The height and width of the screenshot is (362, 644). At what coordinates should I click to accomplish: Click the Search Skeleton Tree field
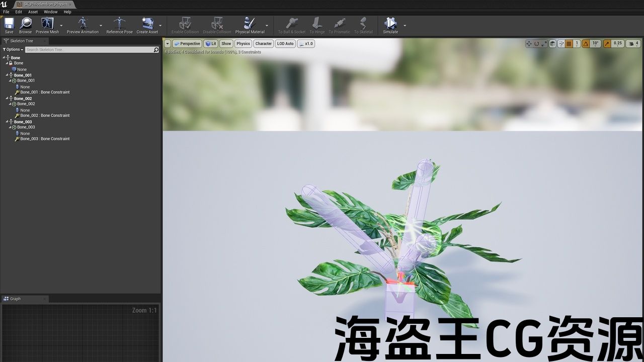89,50
